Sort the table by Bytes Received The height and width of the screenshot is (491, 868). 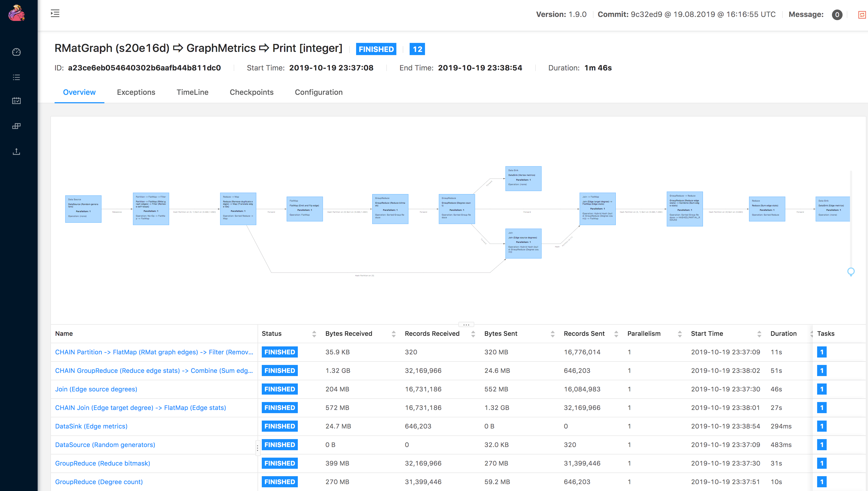393,334
